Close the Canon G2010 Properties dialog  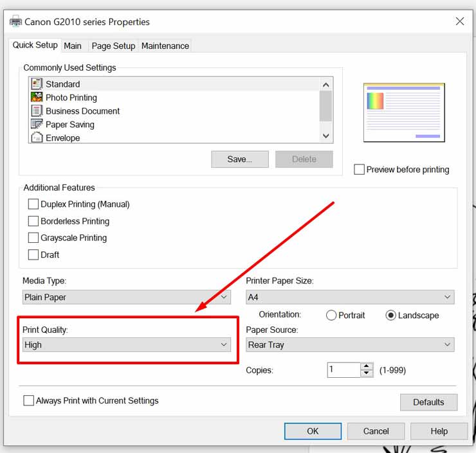click(460, 21)
